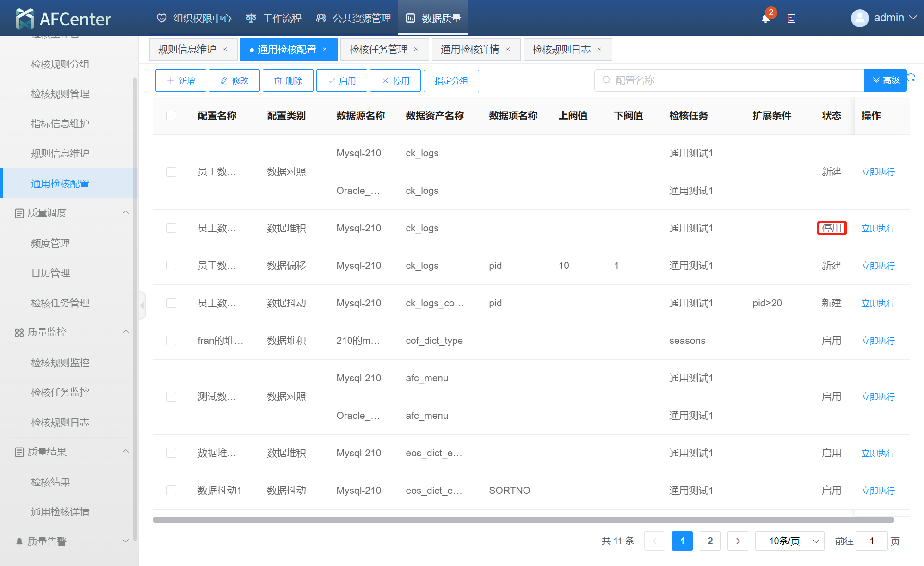This screenshot has width=924, height=566.
Task: Select the 数据抖动1 row checkbox
Action: pyautogui.click(x=171, y=491)
